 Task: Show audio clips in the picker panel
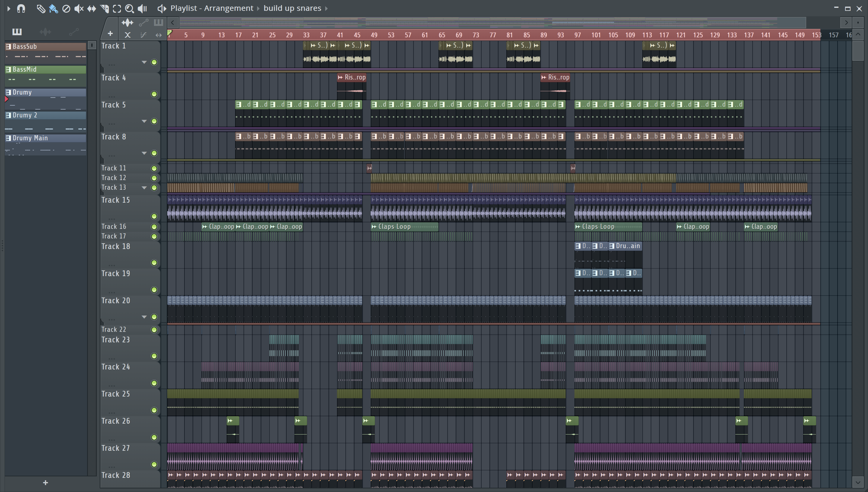coord(45,32)
